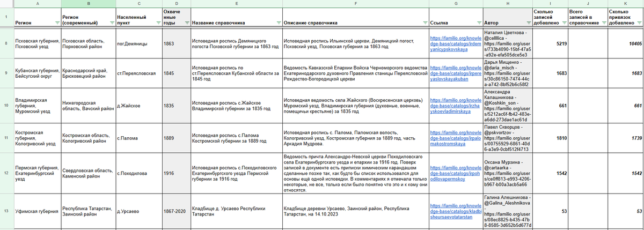This screenshot has height=230, width=644.
Task: Click links added value '1739'
Action: tap(625, 138)
